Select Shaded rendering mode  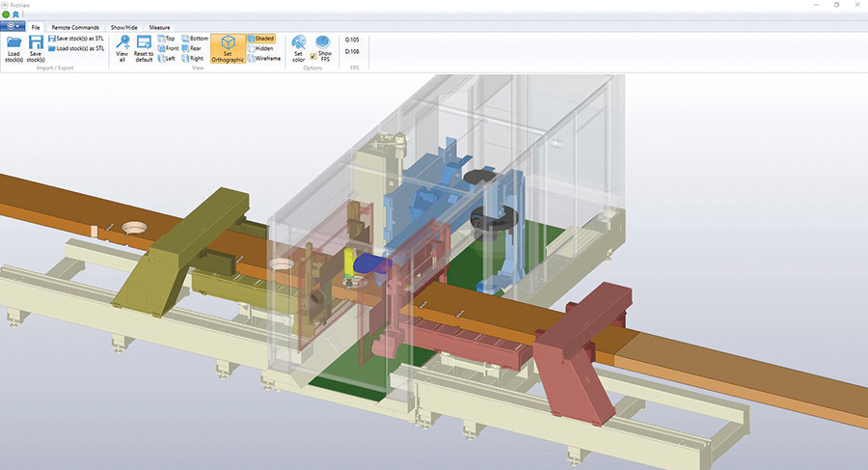[260, 39]
